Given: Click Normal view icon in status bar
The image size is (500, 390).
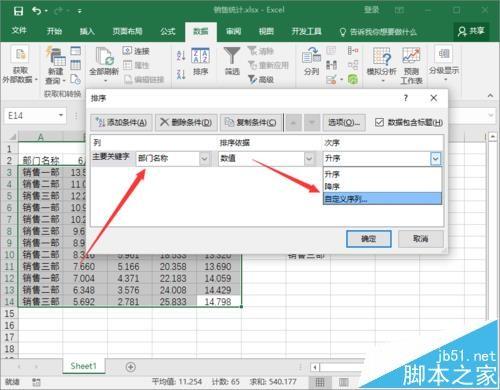Looking at the screenshot, I should pos(320,382).
